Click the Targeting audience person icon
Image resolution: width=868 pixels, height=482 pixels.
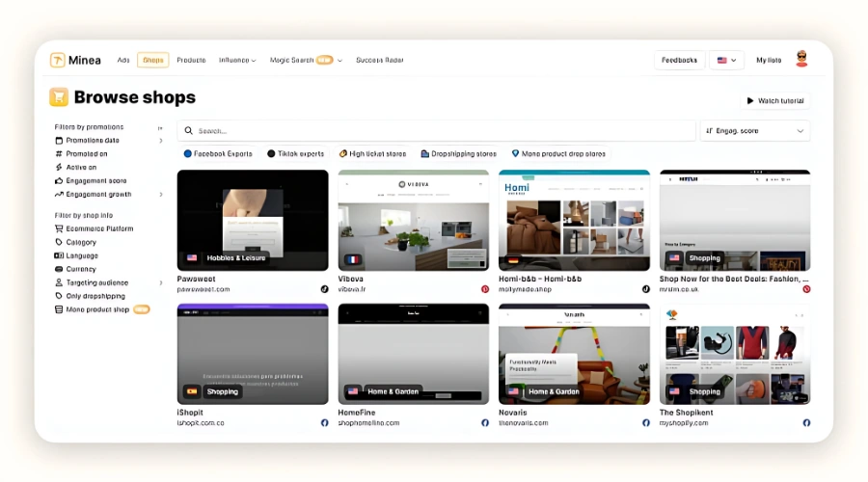click(x=59, y=282)
